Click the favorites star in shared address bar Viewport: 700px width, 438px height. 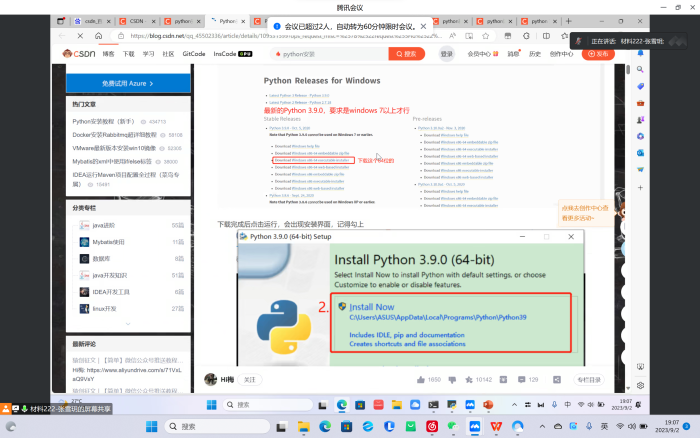click(x=486, y=36)
